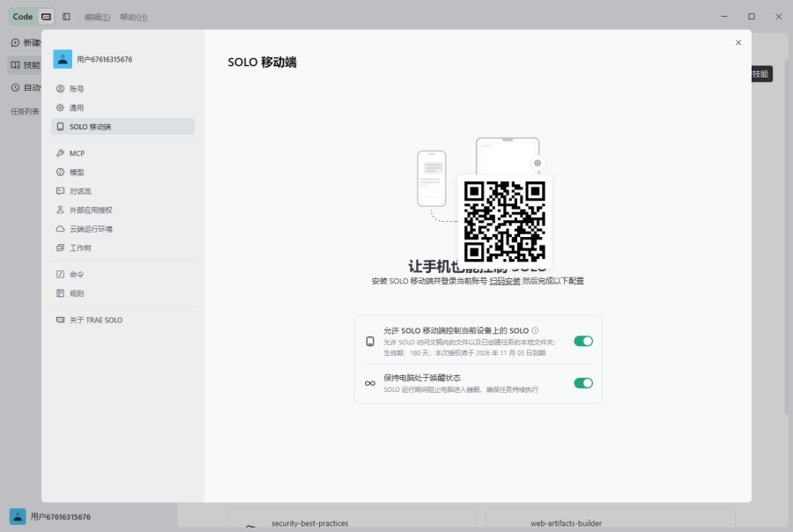Toggle the sidebar panel icon in title bar
The height and width of the screenshot is (532, 793).
coord(66,17)
